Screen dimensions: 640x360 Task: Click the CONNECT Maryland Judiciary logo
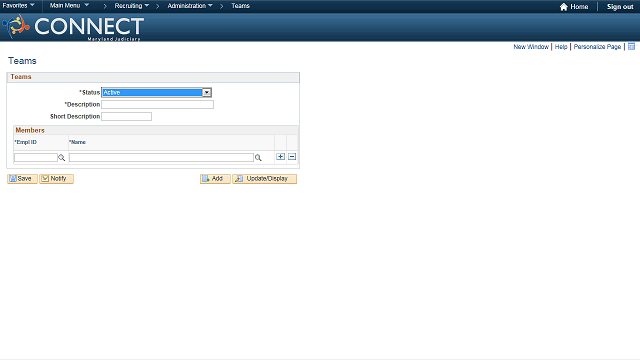73,27
